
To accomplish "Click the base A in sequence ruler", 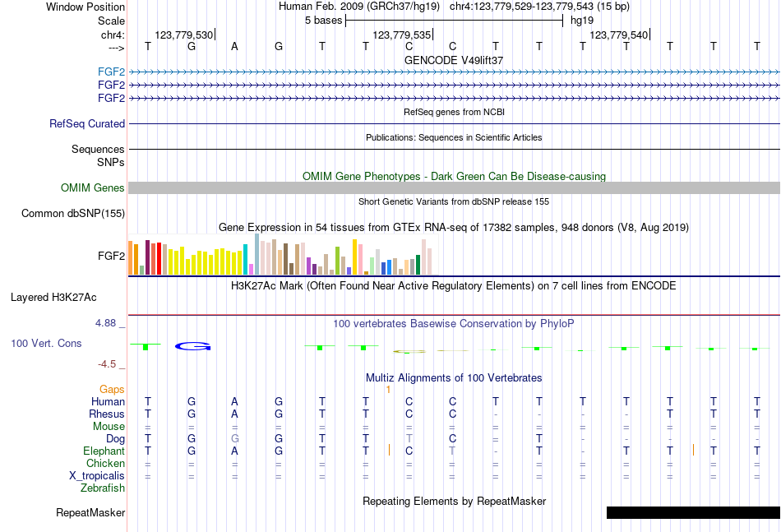I will coord(234,47).
